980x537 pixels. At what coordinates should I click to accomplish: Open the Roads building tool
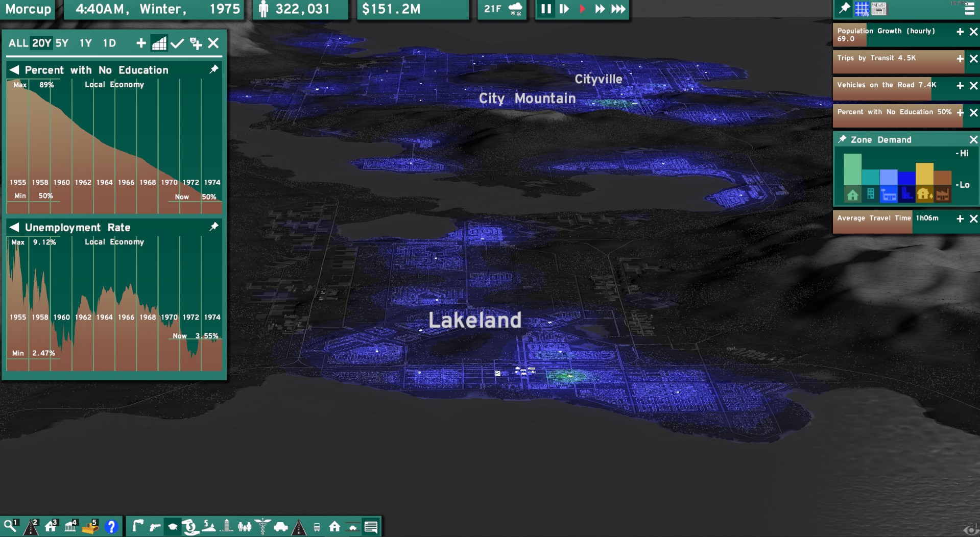31,526
